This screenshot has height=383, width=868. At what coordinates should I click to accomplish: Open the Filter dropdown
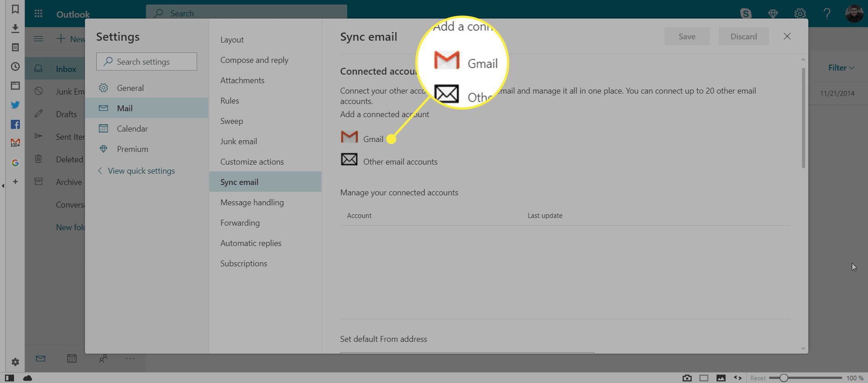(x=841, y=68)
